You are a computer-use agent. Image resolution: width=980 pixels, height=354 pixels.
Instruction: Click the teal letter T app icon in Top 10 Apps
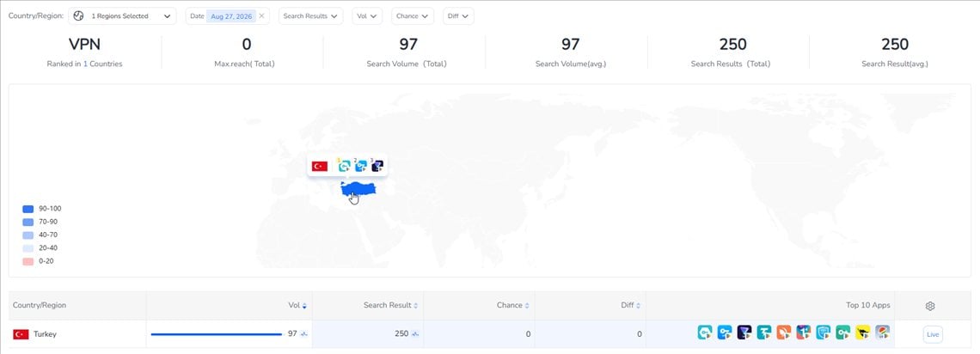point(763,333)
